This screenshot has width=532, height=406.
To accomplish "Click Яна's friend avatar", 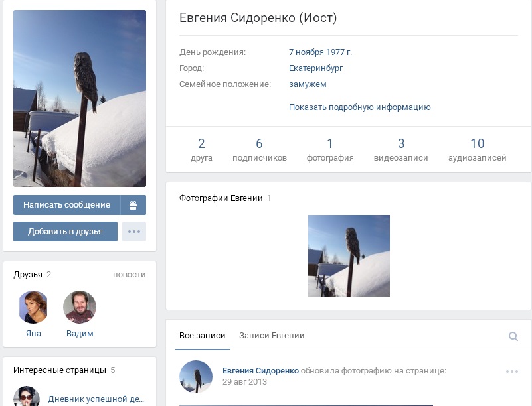I will point(33,307).
